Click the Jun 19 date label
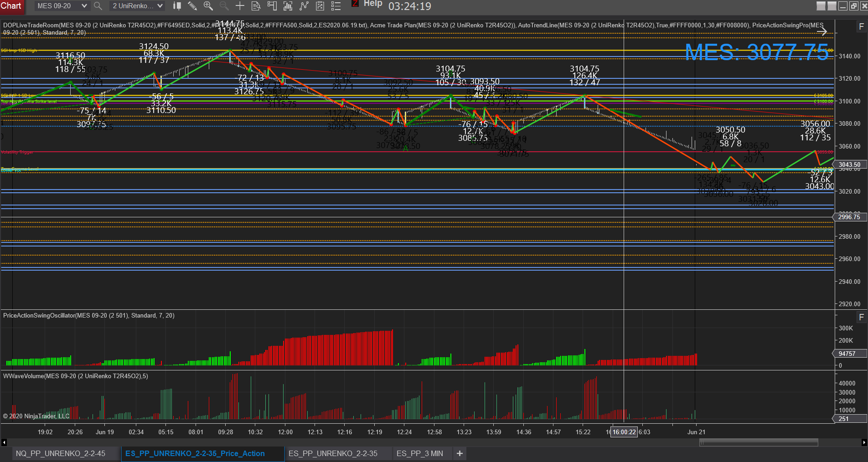The height and width of the screenshot is (462, 868). pos(105,432)
